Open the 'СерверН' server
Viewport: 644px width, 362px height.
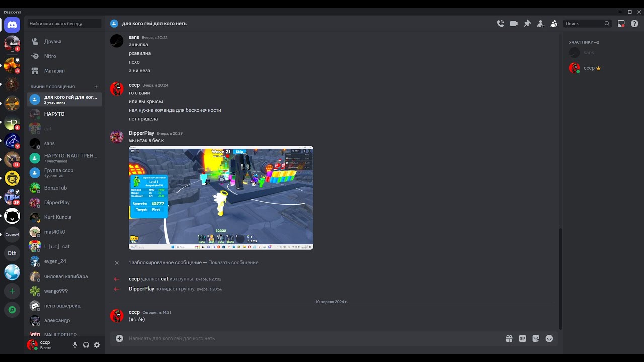click(x=12, y=234)
